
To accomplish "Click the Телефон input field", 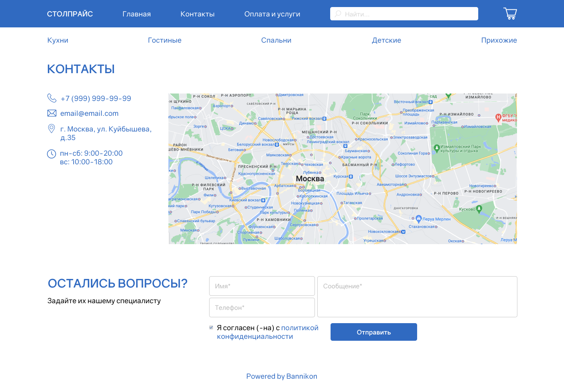I will [x=262, y=307].
